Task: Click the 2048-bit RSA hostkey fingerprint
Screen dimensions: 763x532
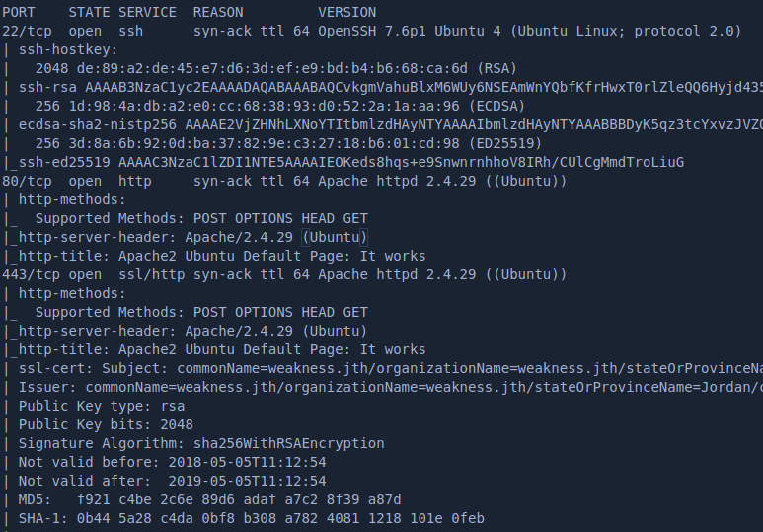Action: tap(190, 68)
